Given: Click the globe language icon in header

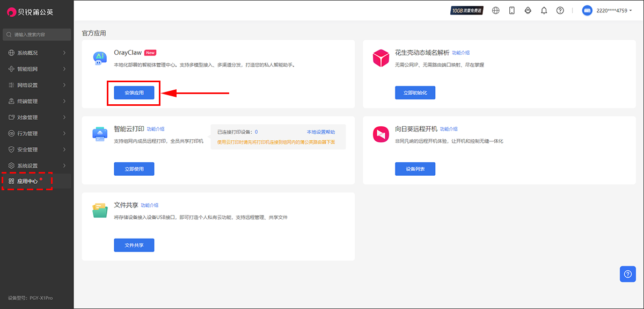Looking at the screenshot, I should click(496, 10).
